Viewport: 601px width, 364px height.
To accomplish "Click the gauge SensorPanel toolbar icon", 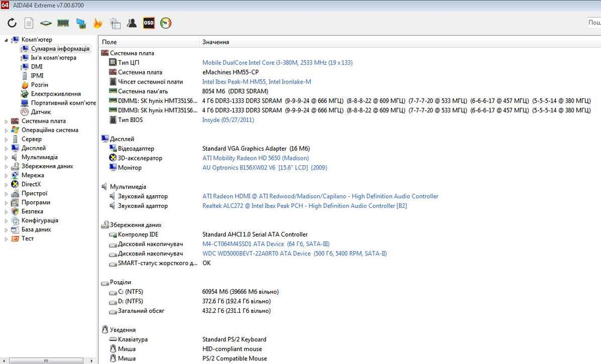I will (166, 23).
